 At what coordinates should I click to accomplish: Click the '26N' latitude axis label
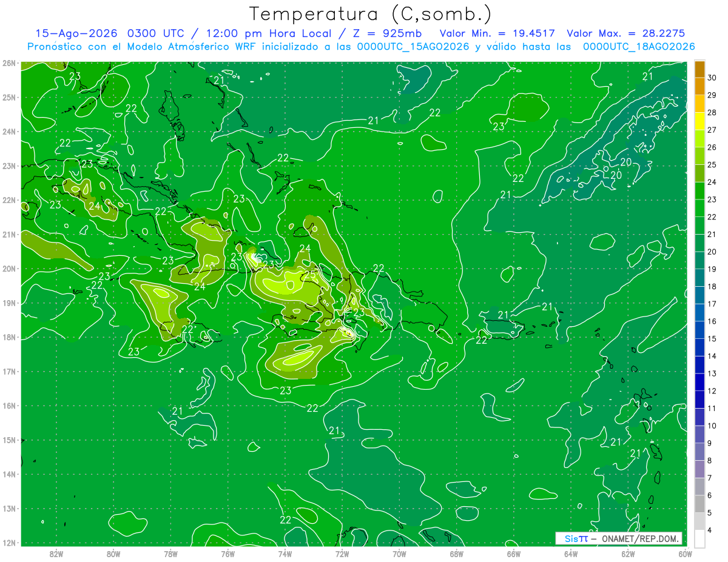(x=8, y=63)
